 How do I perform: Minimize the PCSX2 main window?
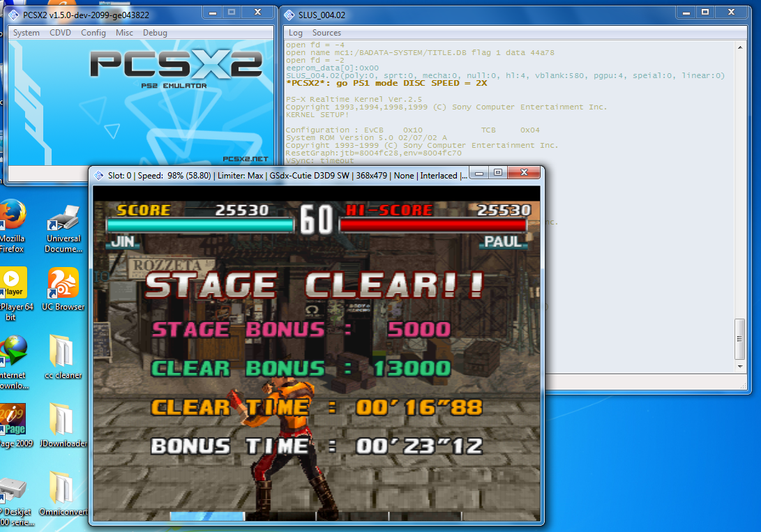213,13
